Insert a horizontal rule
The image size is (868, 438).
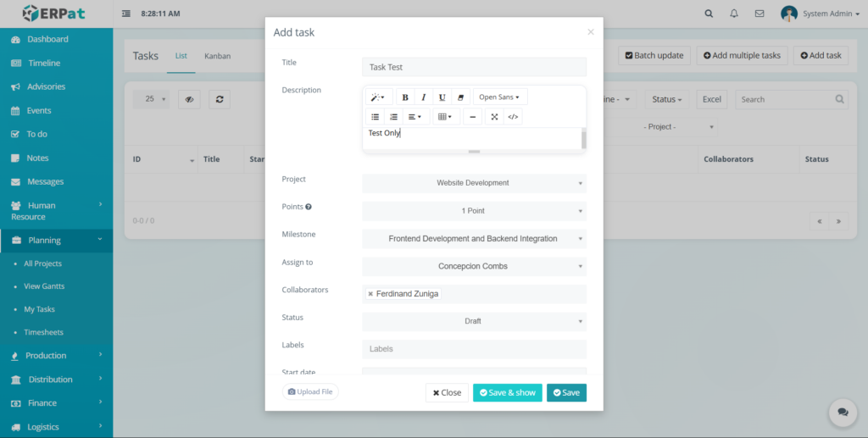pyautogui.click(x=473, y=117)
